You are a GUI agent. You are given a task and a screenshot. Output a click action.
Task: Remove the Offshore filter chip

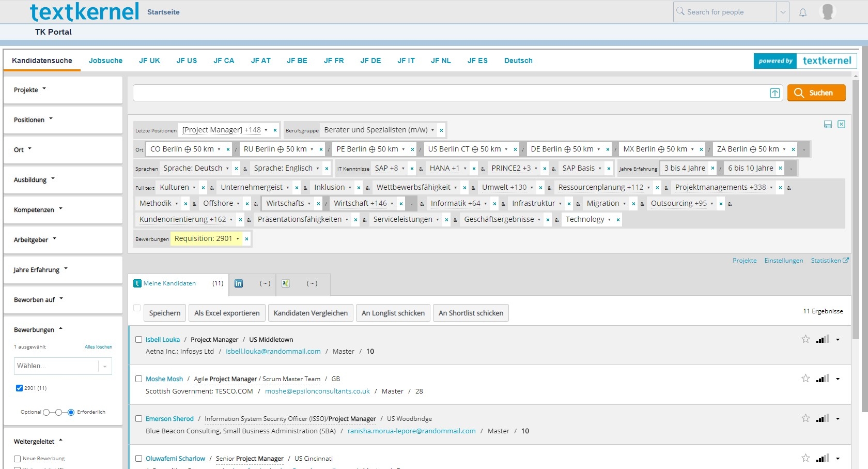tap(247, 204)
